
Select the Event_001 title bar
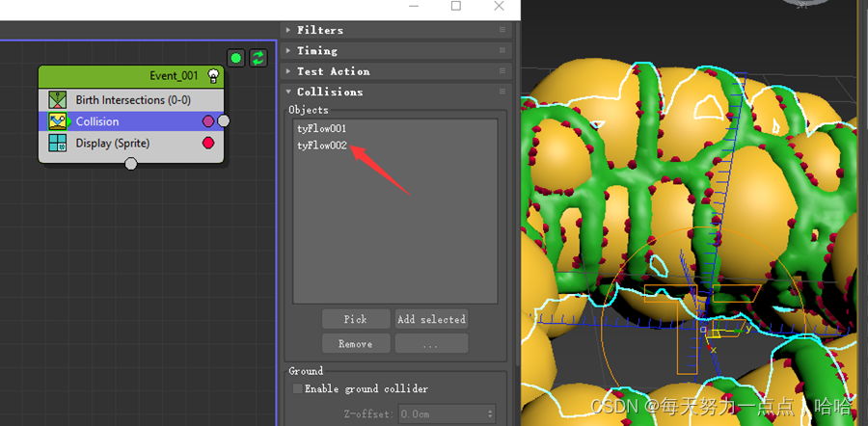131,76
